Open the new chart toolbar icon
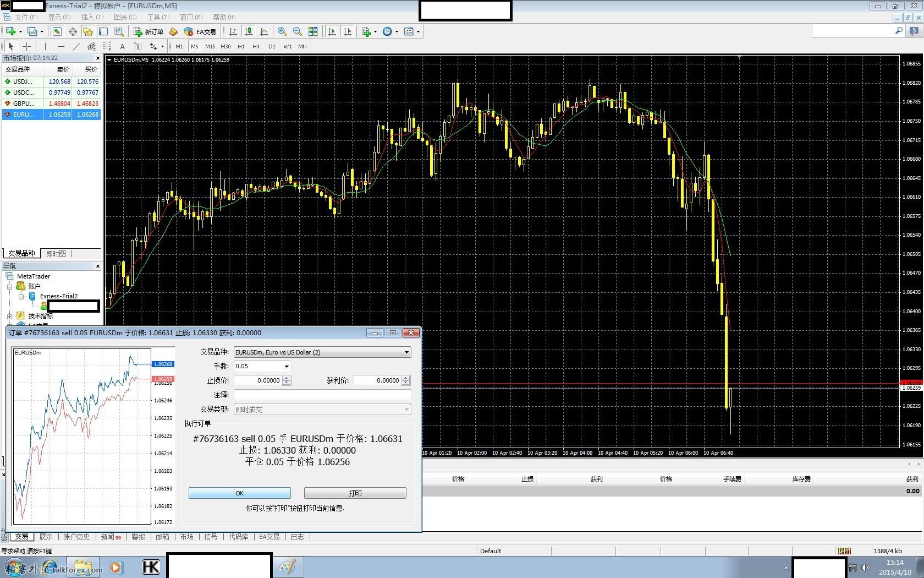Viewport: 924px width, 578px height. coord(11,31)
